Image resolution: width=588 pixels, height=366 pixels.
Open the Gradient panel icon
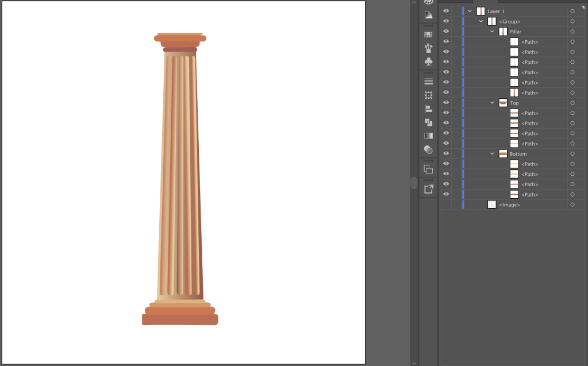coord(428,136)
